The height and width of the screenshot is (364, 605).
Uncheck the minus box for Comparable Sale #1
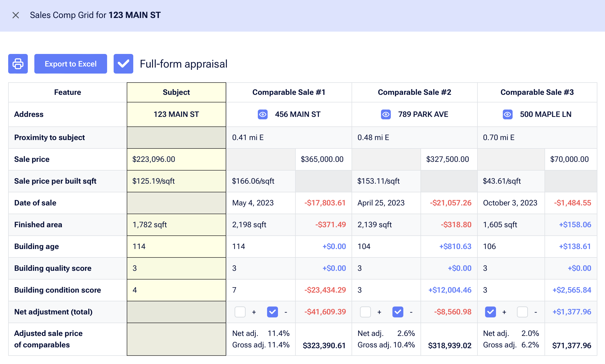[272, 312]
